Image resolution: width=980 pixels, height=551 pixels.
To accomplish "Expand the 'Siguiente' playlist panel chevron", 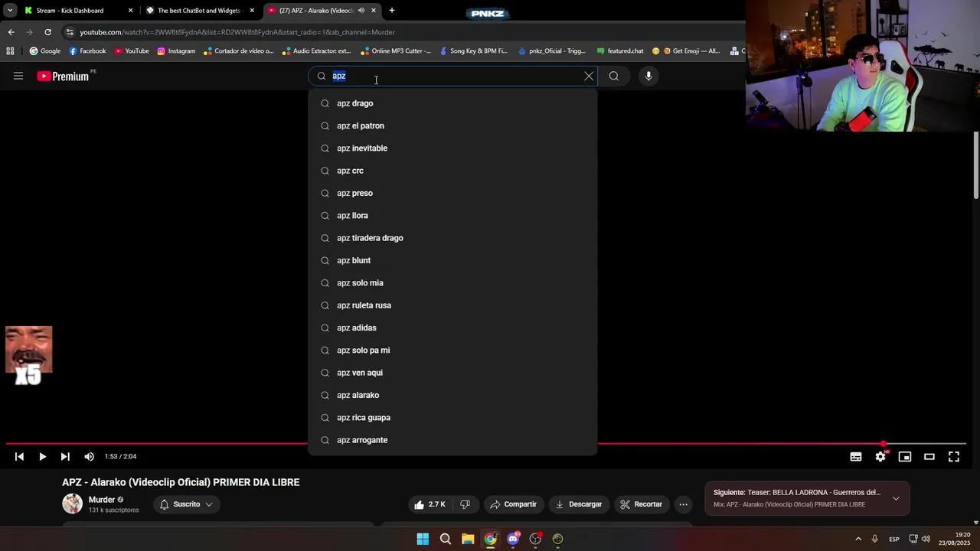I will click(896, 498).
